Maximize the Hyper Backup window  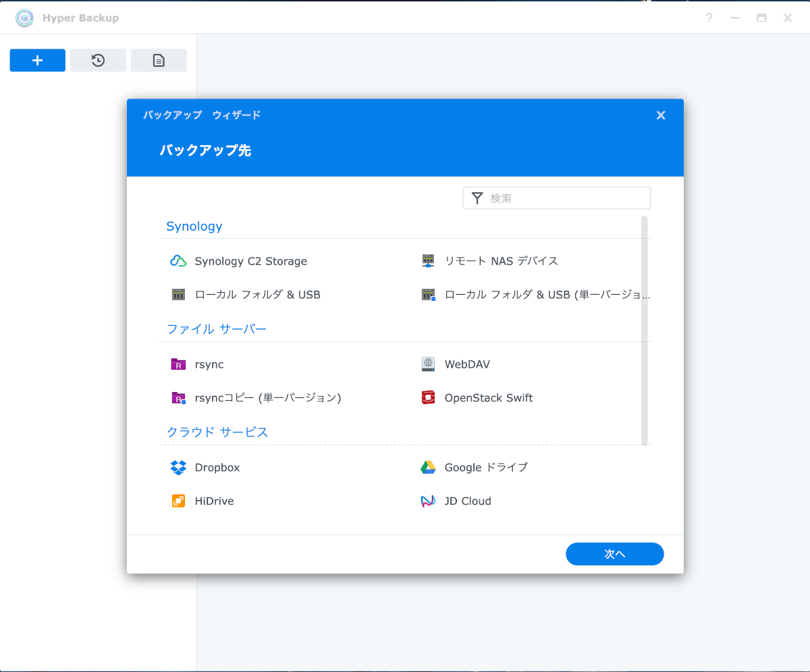pyautogui.click(x=761, y=18)
